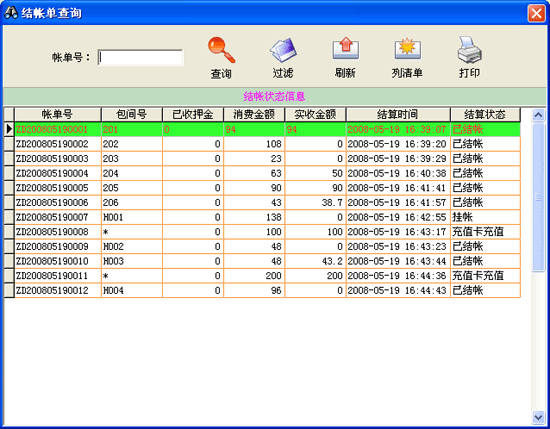This screenshot has height=429, width=550.
Task: Click the 列清单 list icon
Action: (x=407, y=48)
